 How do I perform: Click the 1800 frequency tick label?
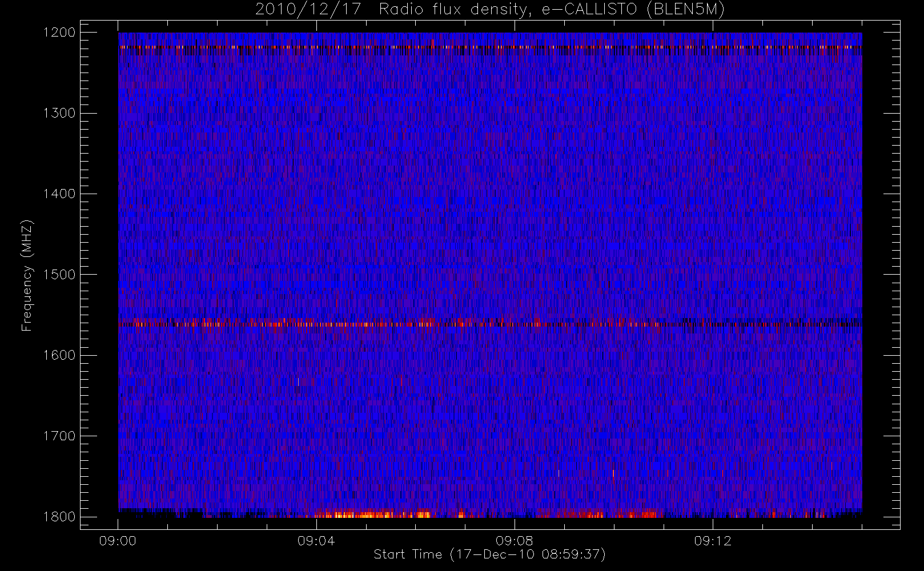coord(59,517)
